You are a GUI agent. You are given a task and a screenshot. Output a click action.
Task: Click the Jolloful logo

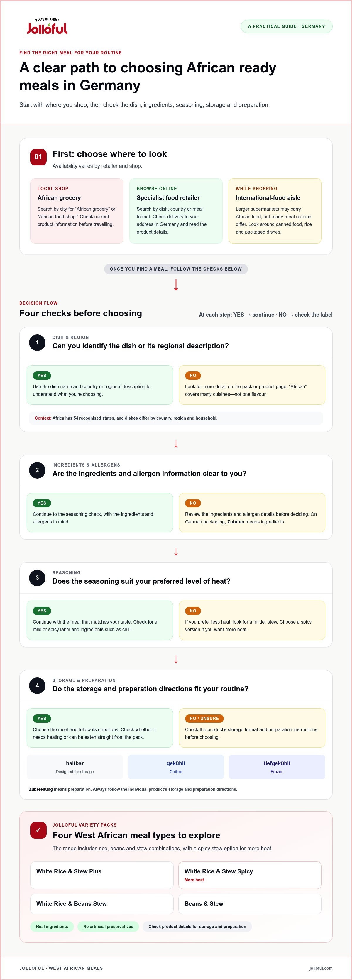[47, 26]
